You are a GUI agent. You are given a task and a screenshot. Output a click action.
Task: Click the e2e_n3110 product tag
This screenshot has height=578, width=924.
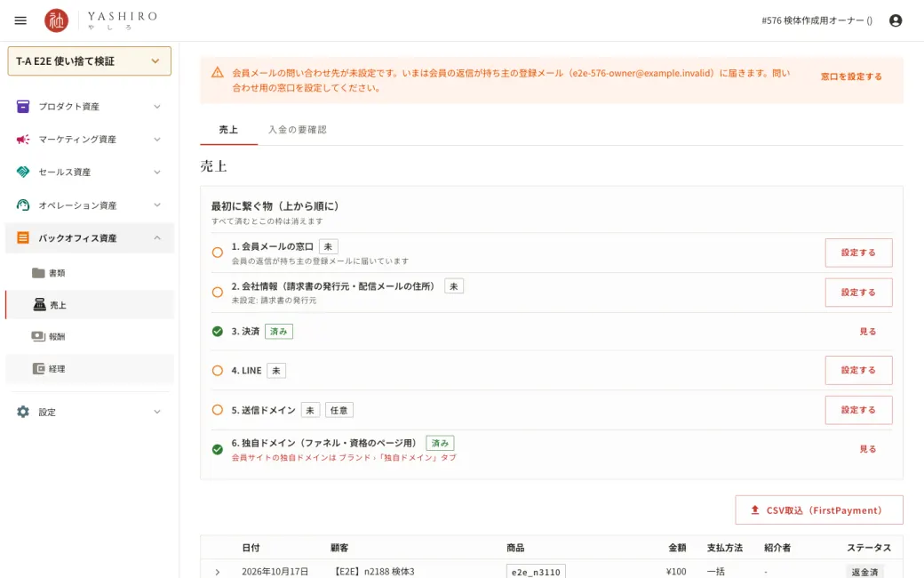coord(536,572)
